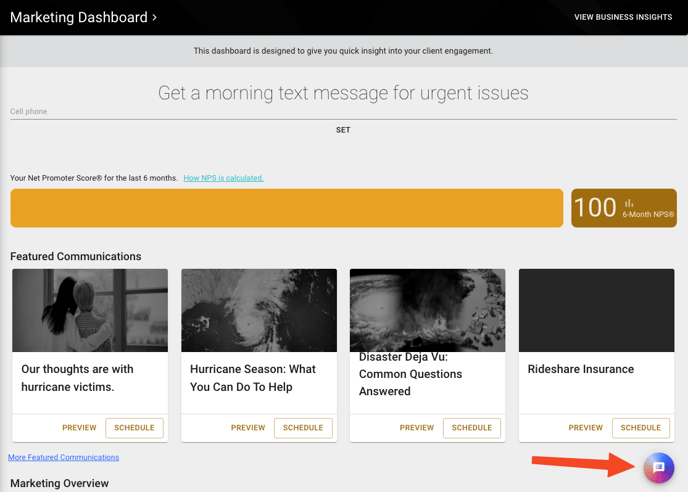Click the orange Net Promoter Score bar

tap(287, 208)
